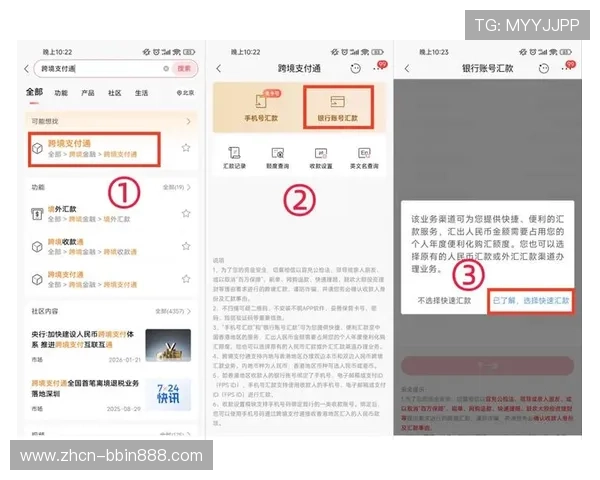This screenshot has height=480, width=600.
Task: Open the 北京 location selector
Action: coord(185,93)
